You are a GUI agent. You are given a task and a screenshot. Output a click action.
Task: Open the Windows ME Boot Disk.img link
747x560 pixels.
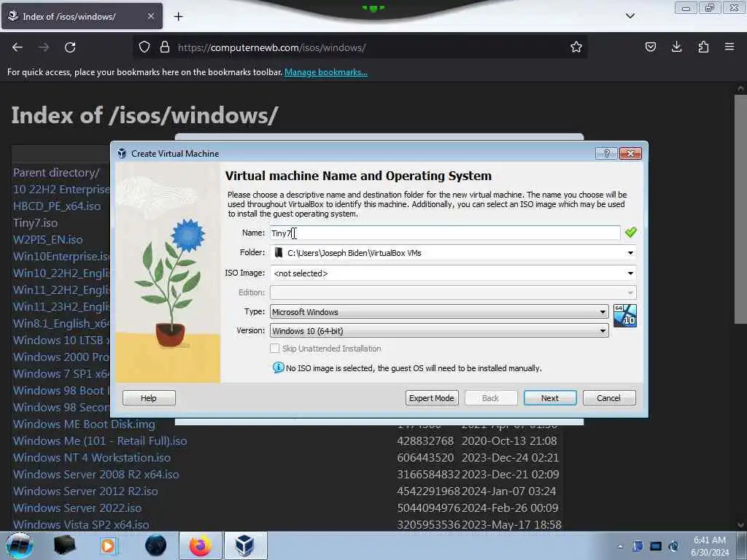point(84,424)
